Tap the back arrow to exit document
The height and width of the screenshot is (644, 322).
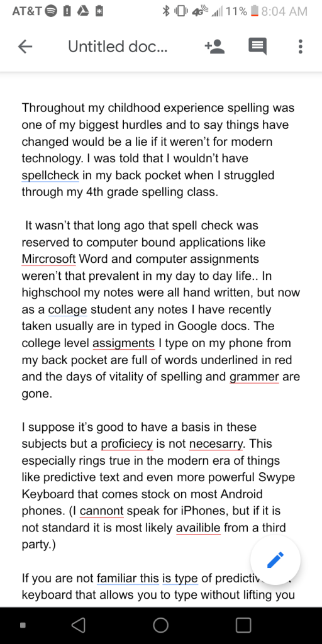point(25,47)
